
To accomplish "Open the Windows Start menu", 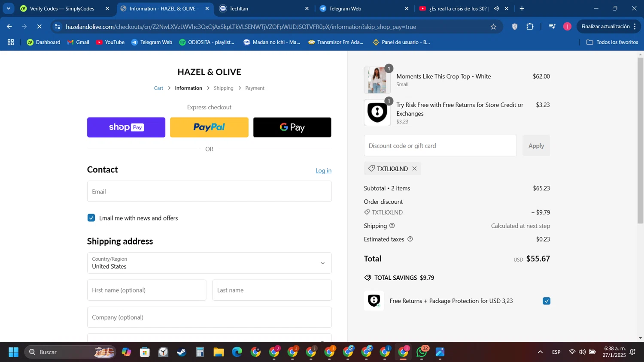I will click(x=13, y=352).
